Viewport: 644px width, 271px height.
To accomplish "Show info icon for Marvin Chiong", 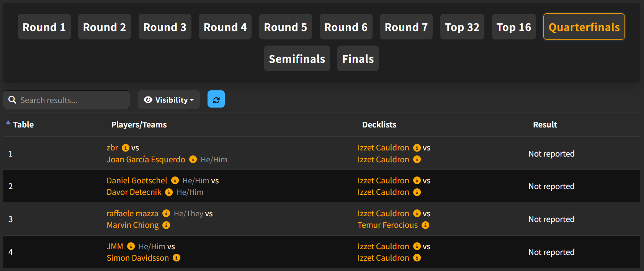I will [166, 225].
